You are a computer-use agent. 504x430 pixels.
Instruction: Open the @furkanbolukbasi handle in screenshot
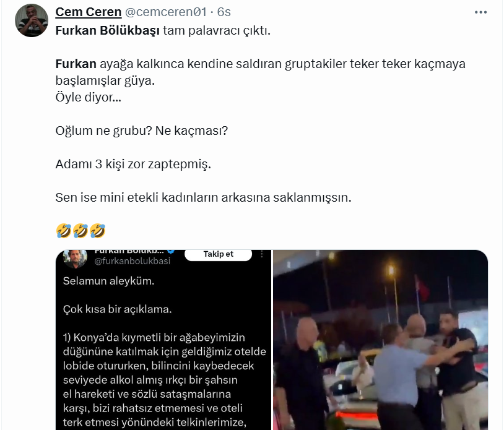tap(132, 261)
